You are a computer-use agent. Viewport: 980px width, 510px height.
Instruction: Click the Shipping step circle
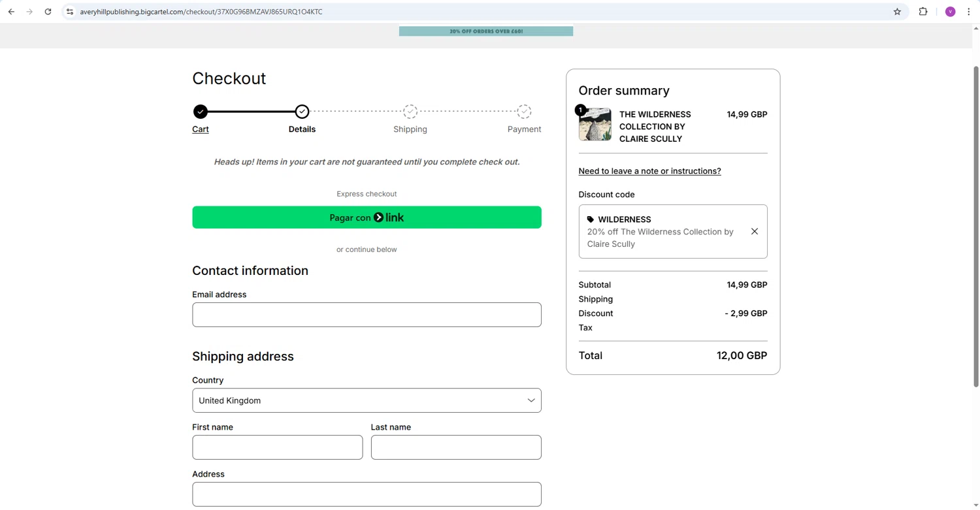[410, 112]
